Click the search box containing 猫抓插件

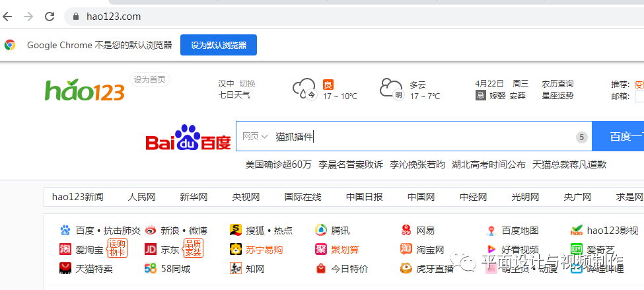(414, 136)
